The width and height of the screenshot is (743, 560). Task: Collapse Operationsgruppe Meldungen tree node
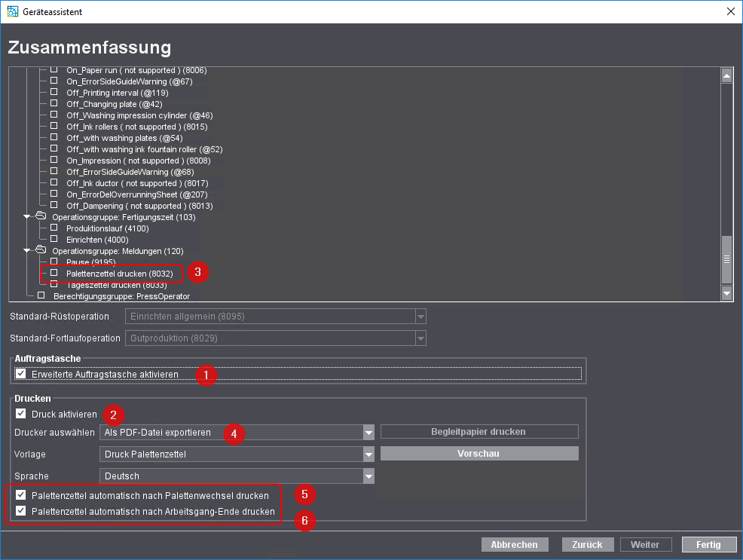(27, 250)
